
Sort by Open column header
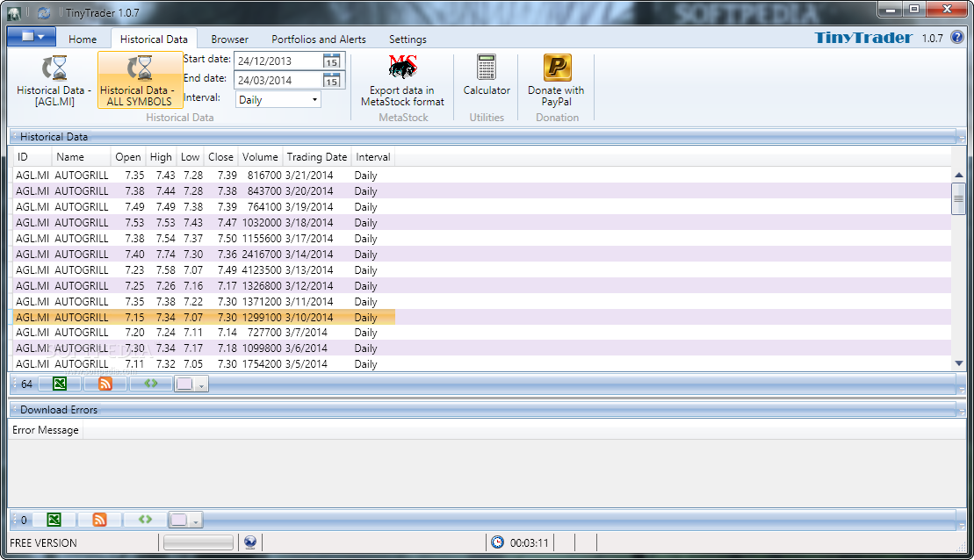[128, 156]
